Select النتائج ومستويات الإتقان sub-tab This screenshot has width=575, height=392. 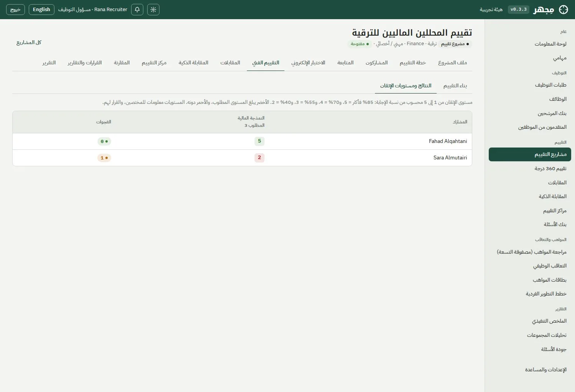406,86
